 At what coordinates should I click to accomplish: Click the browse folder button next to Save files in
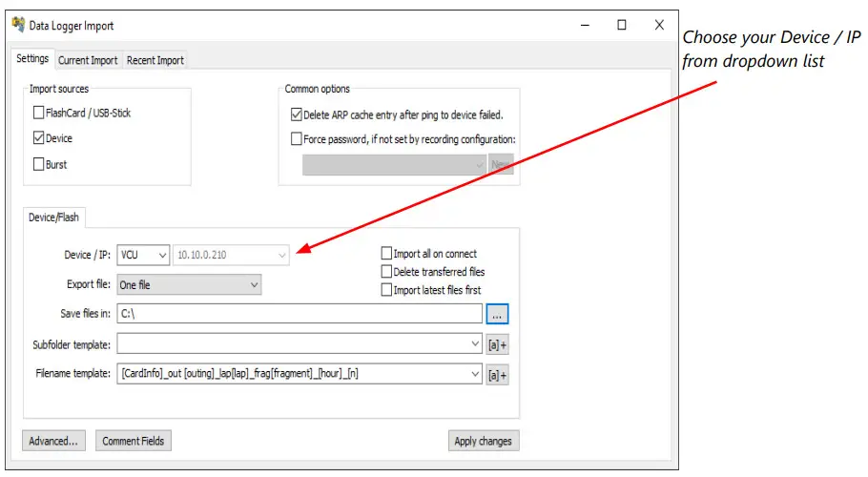pos(497,314)
